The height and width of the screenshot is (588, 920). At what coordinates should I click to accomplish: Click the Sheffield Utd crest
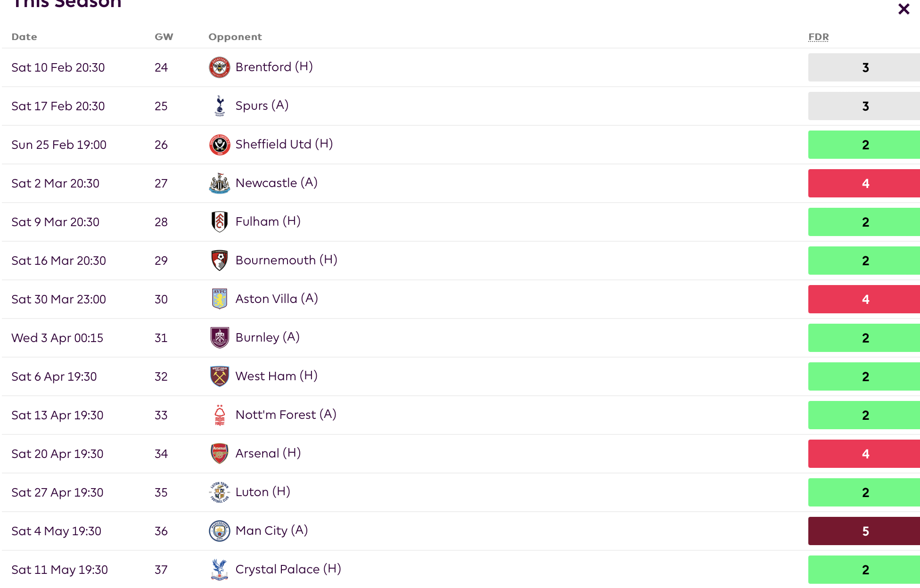[220, 145]
